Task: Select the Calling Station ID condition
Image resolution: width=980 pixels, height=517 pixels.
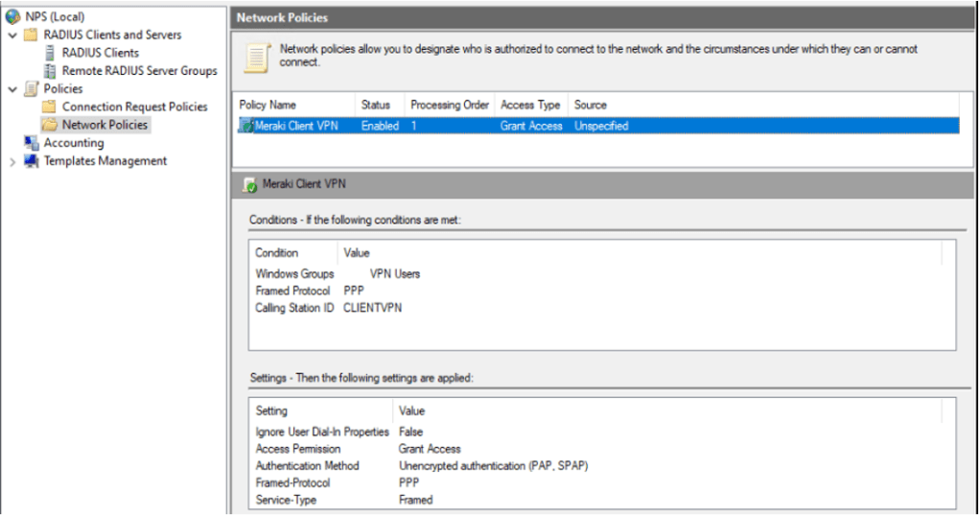Action: (294, 308)
